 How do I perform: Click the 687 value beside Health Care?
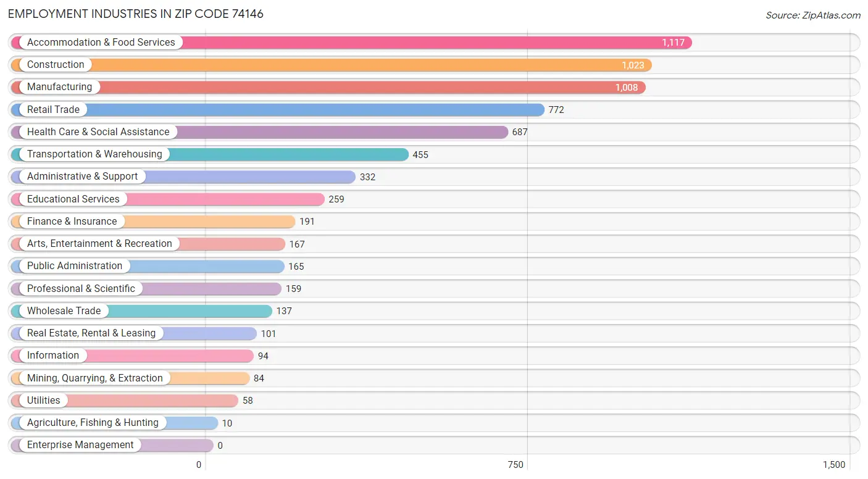coord(520,132)
